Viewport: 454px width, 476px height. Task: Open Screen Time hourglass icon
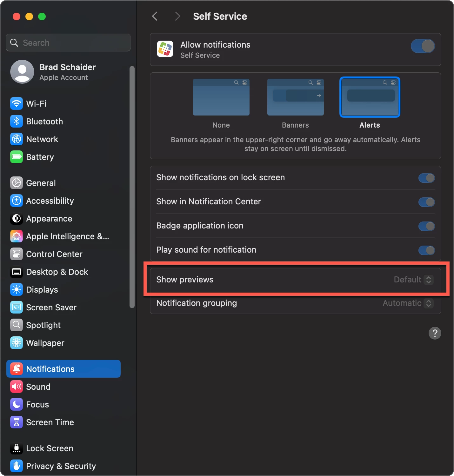pos(17,422)
